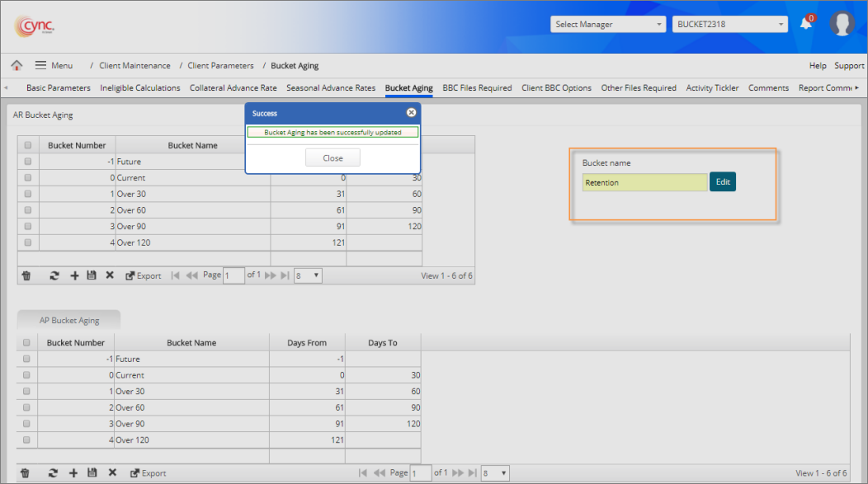Cancel edits in the AP Bucket Aging grid
Viewport: 868px width, 484px height.
(x=111, y=473)
